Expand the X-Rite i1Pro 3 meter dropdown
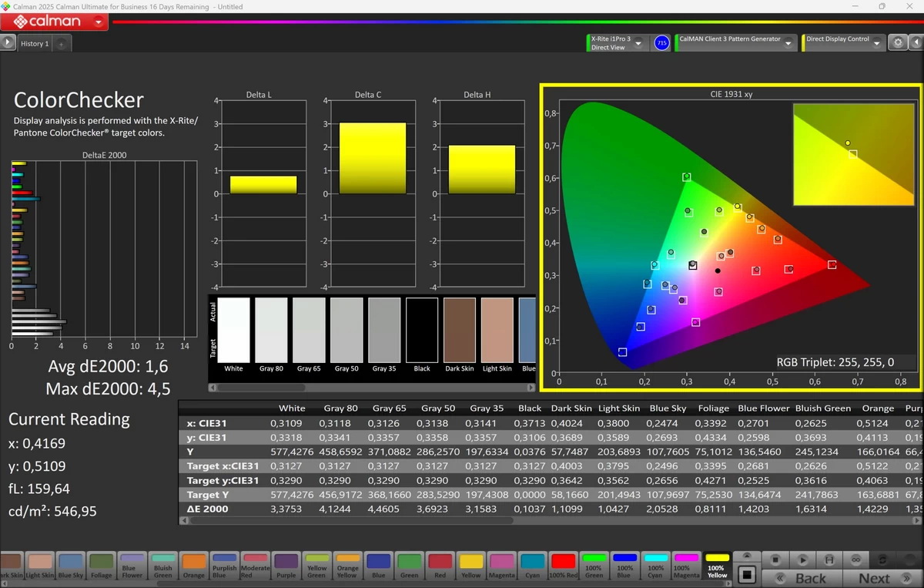The width and height of the screenshot is (924, 588). coord(638,44)
